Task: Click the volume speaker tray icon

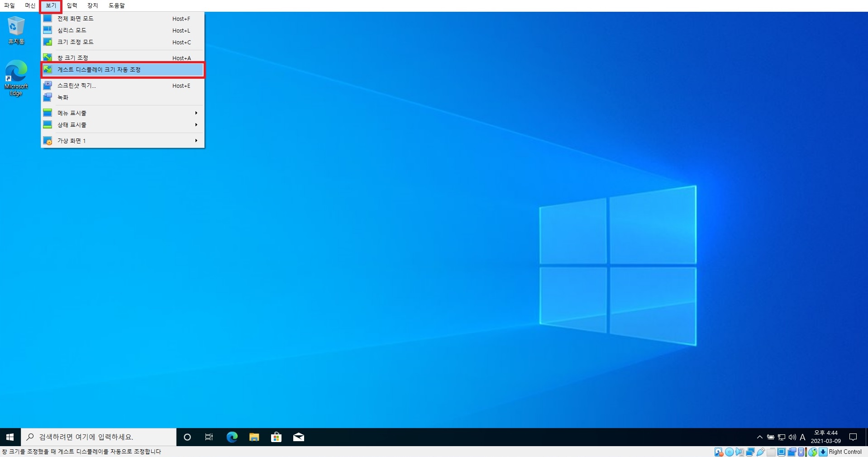Action: 792,437
